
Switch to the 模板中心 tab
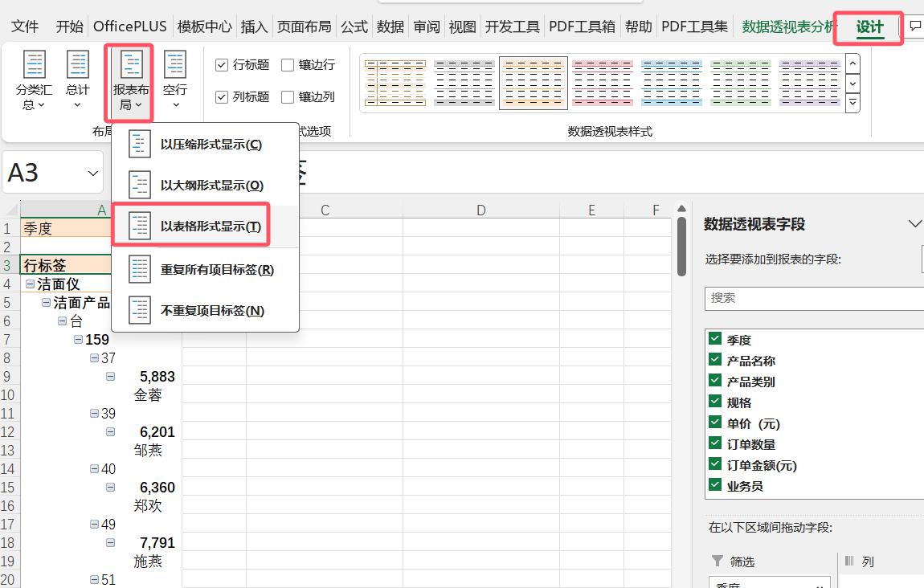[x=204, y=27]
